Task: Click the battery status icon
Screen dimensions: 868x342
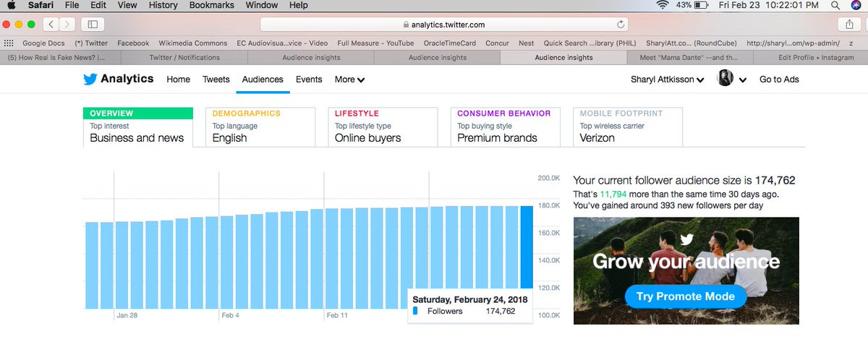Action: tap(701, 5)
